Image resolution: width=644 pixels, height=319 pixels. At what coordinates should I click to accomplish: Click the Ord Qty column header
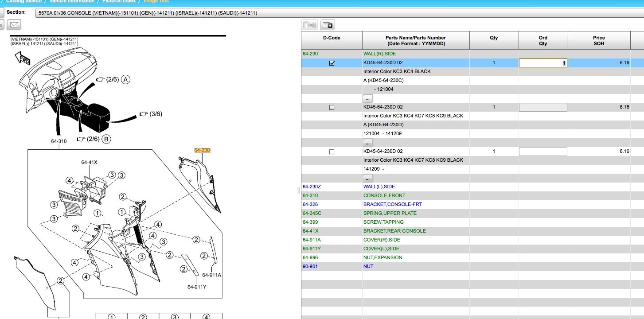543,40
